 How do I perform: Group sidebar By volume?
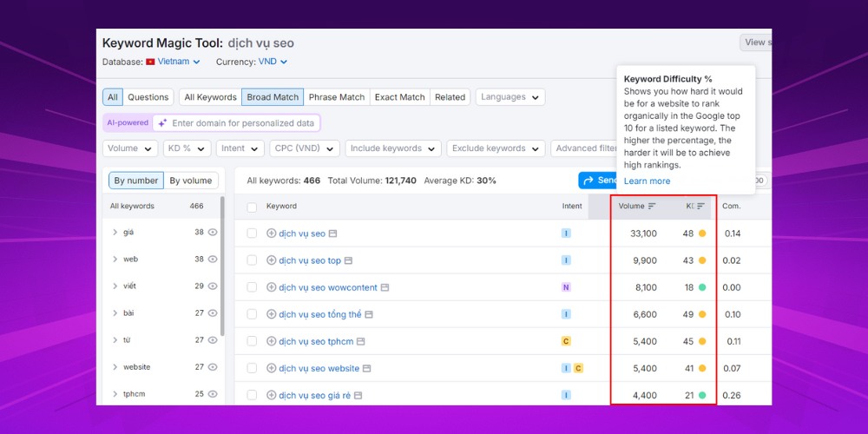tap(190, 181)
